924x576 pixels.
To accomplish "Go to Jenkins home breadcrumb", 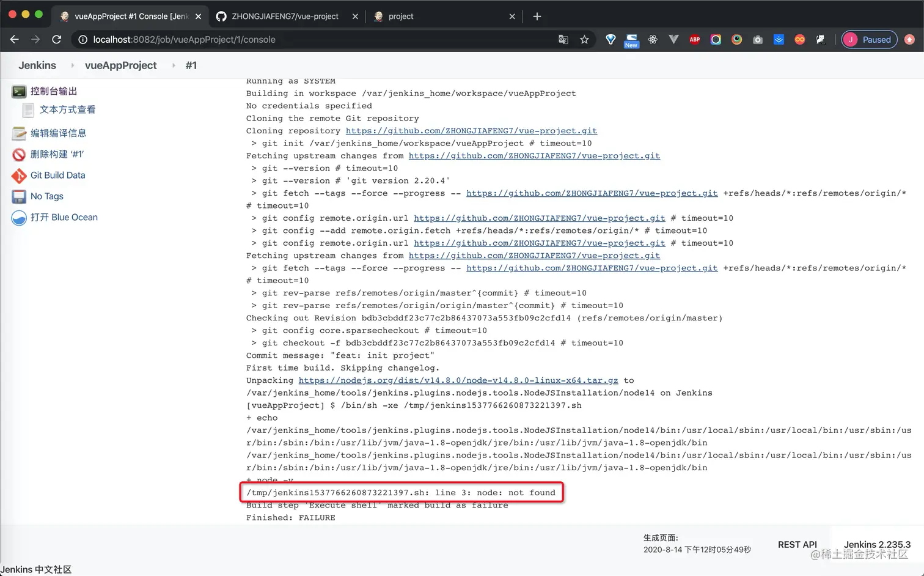I will click(x=37, y=65).
